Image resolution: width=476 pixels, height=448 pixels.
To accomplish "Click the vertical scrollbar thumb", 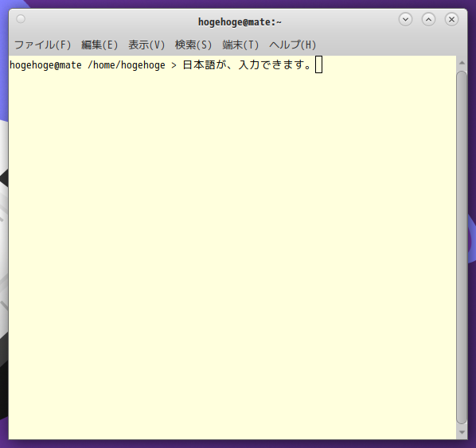I will [462, 247].
